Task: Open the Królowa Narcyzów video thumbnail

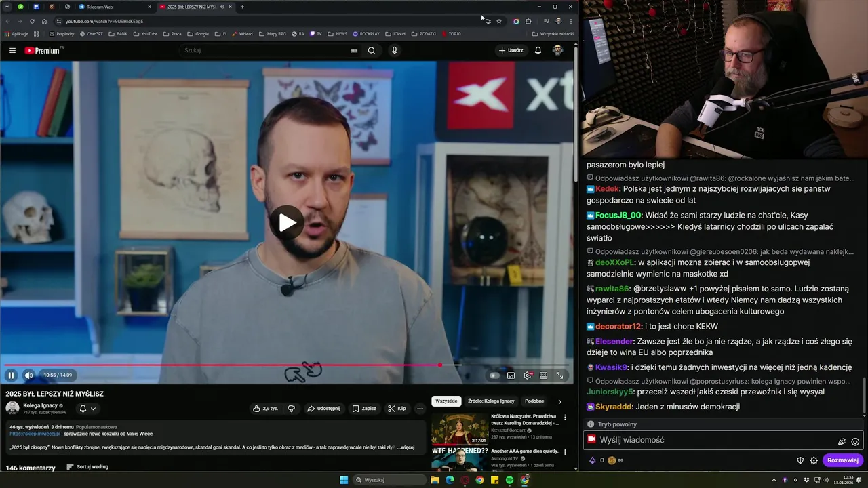Action: point(459,428)
